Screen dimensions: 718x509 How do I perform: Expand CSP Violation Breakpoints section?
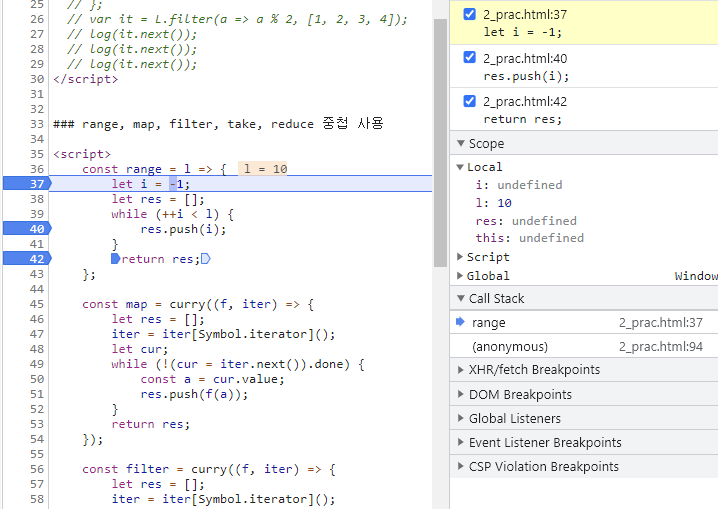pyautogui.click(x=461, y=466)
